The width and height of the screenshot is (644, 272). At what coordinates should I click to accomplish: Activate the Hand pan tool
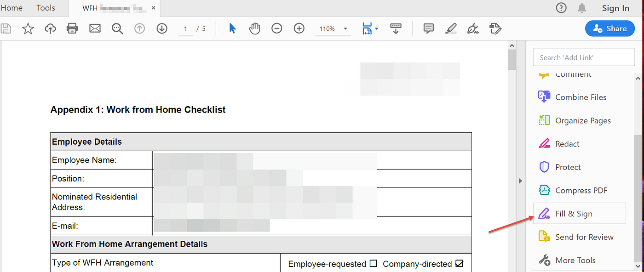tap(254, 28)
